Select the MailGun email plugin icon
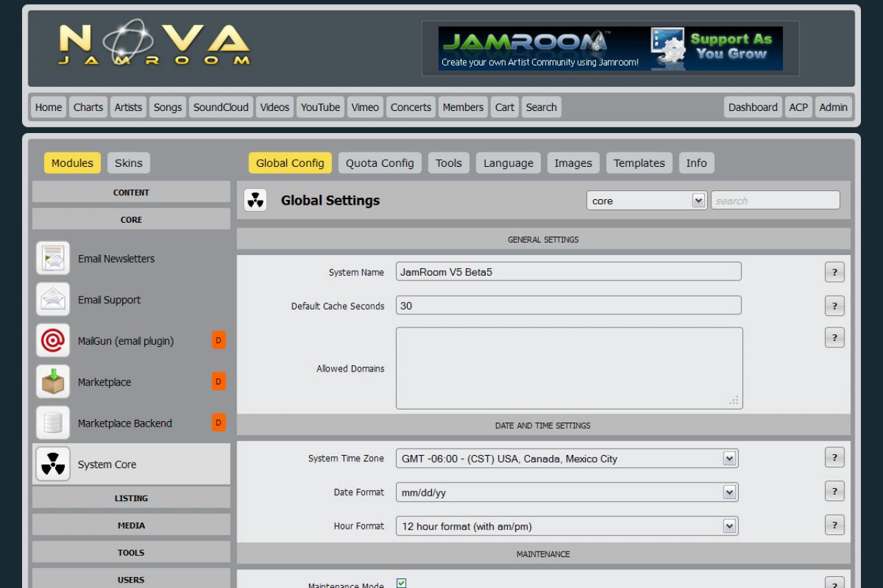Image resolution: width=883 pixels, height=588 pixels. 53,341
